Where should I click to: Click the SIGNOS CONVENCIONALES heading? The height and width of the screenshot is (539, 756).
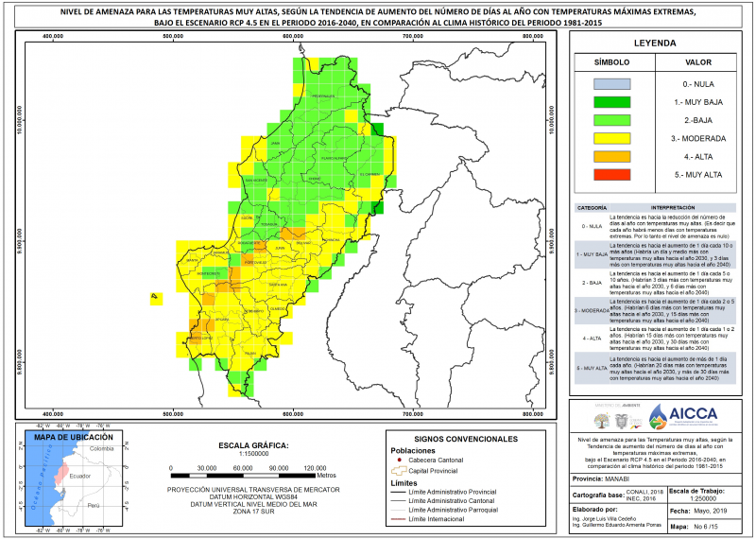coord(466,439)
